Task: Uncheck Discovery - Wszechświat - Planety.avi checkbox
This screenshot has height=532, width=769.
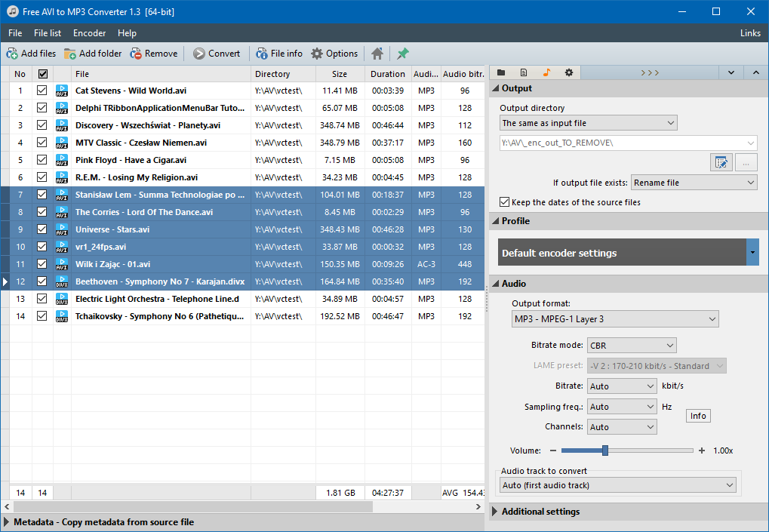Action: coord(42,125)
